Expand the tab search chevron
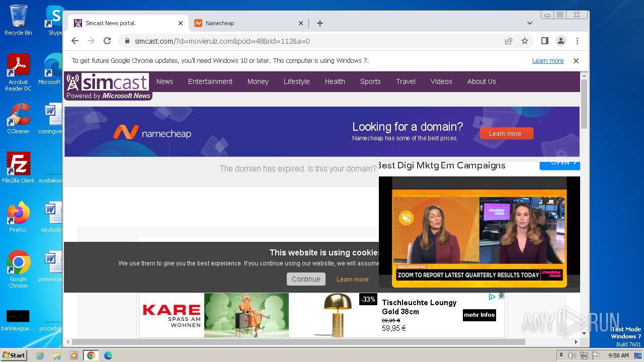The image size is (644, 362). [x=529, y=23]
